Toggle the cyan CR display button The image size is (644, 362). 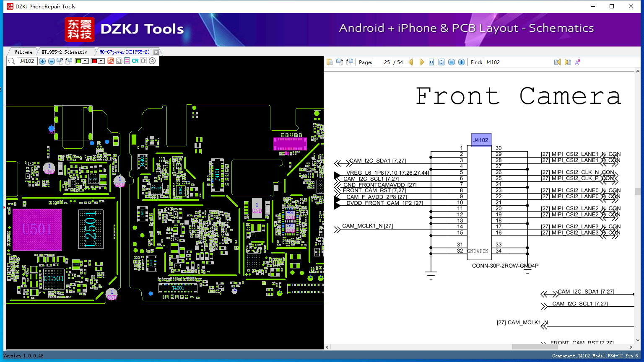[x=135, y=61]
